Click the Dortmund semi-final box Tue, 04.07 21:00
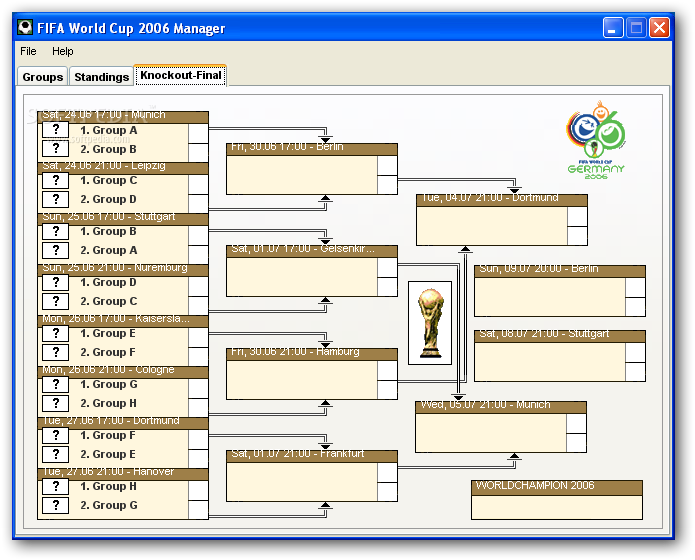 point(502,220)
